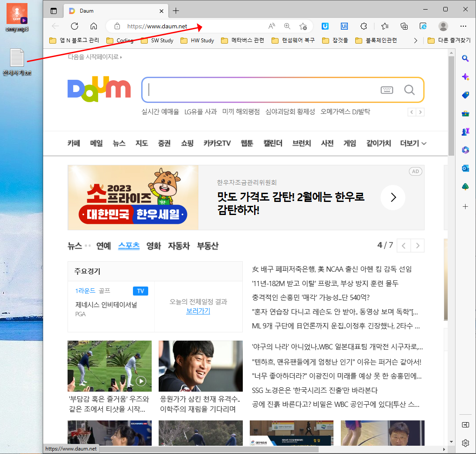Image resolution: width=476 pixels, height=454 pixels.
Task: Open Favorites list icon
Action: (385, 26)
